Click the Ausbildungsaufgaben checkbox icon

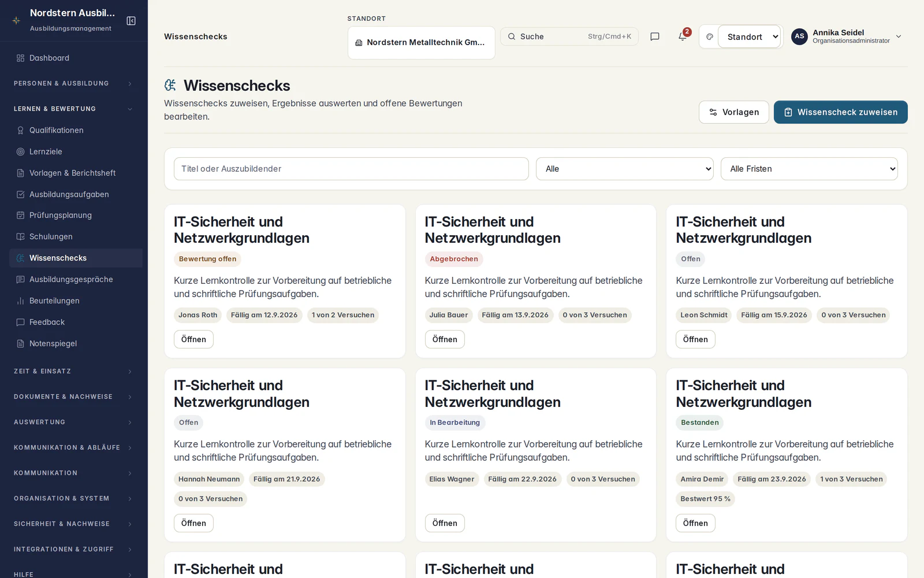click(20, 194)
